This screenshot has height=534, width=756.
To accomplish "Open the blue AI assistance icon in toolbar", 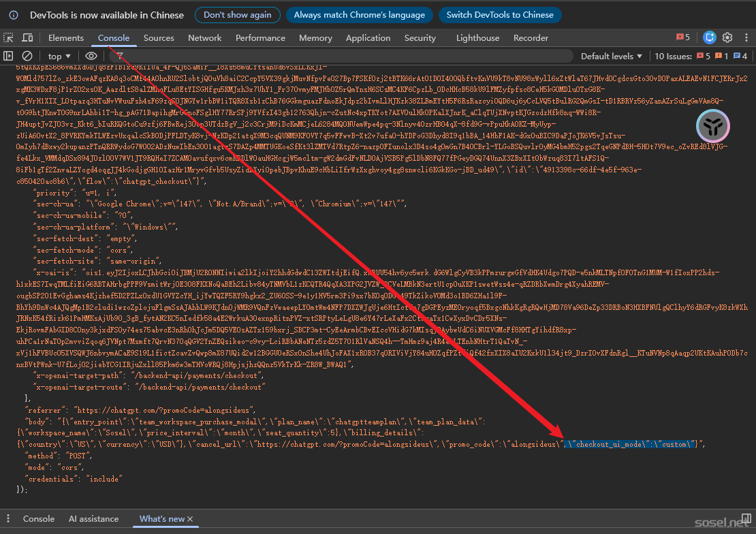I will (709, 37).
